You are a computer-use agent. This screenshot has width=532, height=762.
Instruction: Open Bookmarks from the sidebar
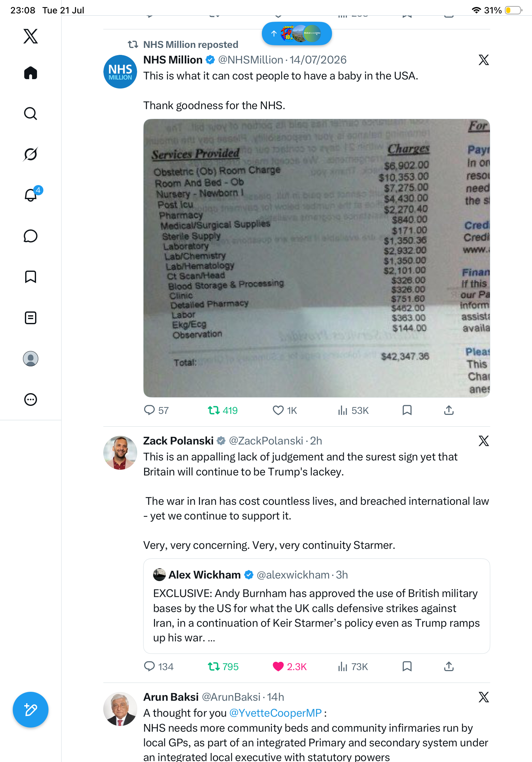31,277
